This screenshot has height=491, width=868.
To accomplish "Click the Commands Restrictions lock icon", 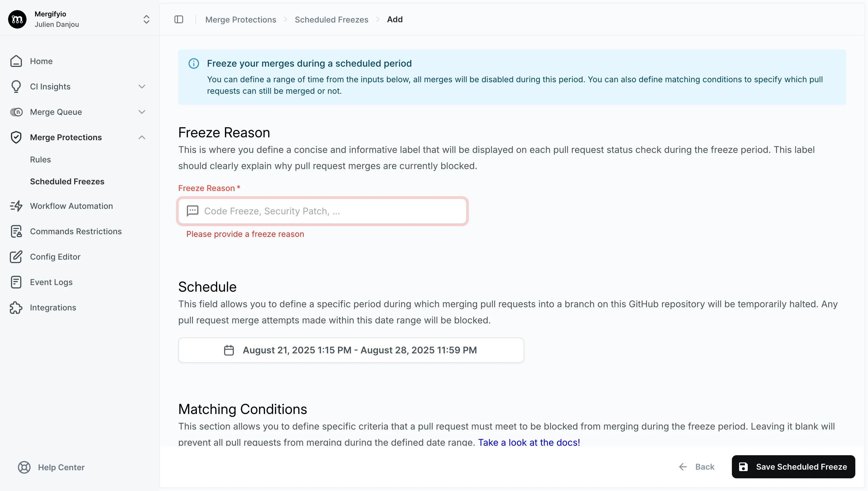I will [16, 231].
